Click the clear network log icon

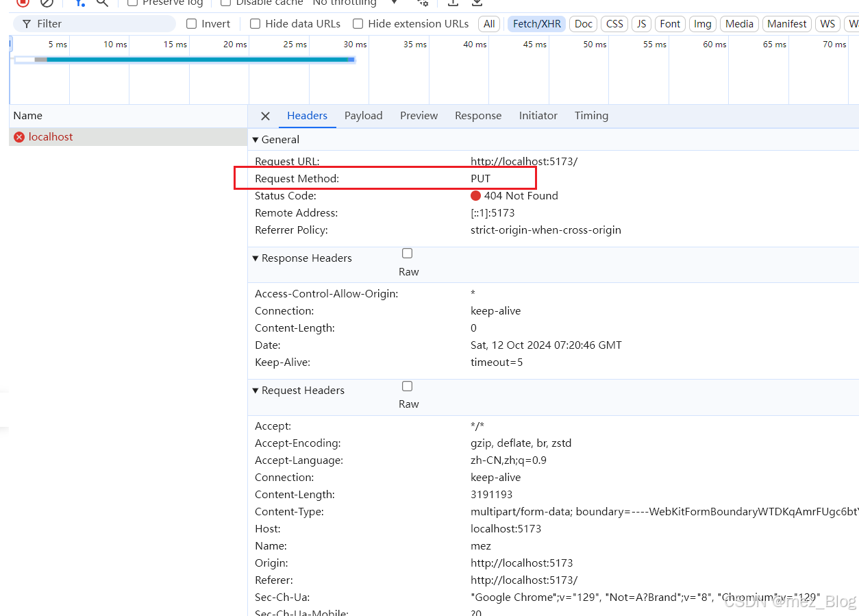pos(47,3)
